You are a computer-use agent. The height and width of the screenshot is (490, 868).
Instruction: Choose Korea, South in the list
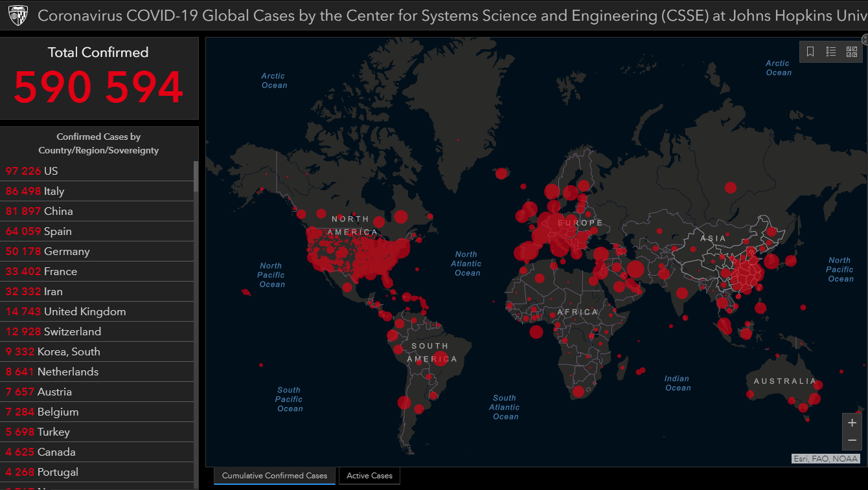(97, 351)
